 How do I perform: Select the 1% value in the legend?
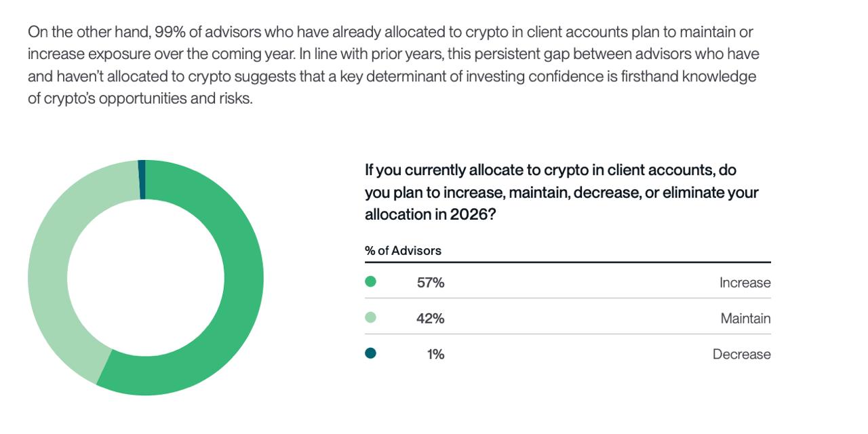[x=435, y=355]
